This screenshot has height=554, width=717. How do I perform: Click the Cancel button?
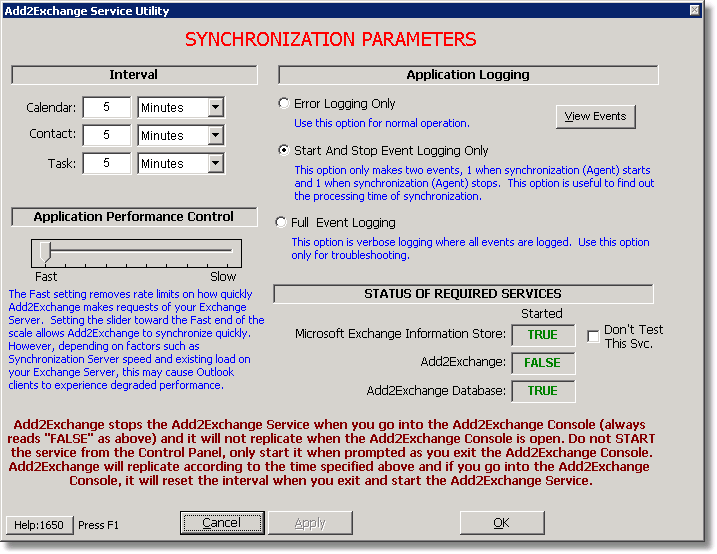tap(222, 523)
